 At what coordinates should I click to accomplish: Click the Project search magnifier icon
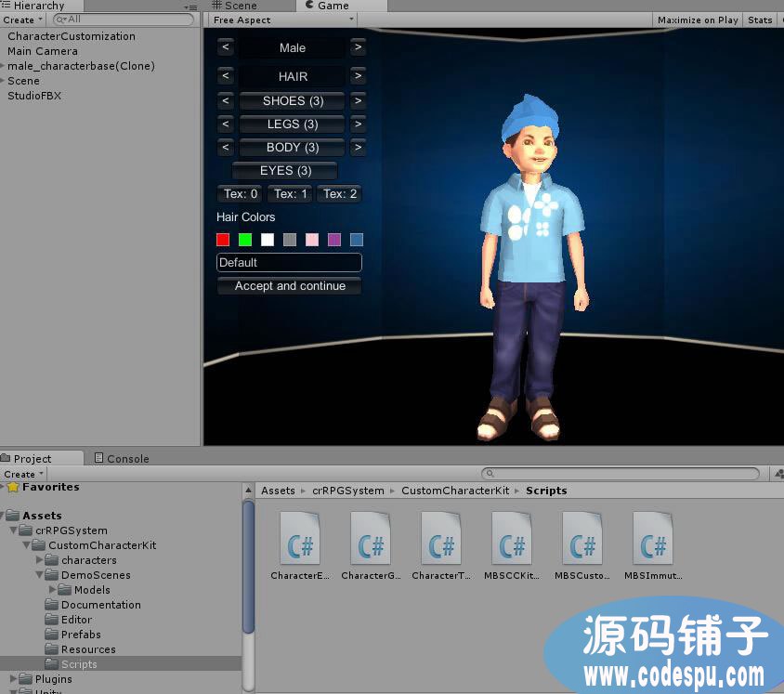(x=490, y=473)
